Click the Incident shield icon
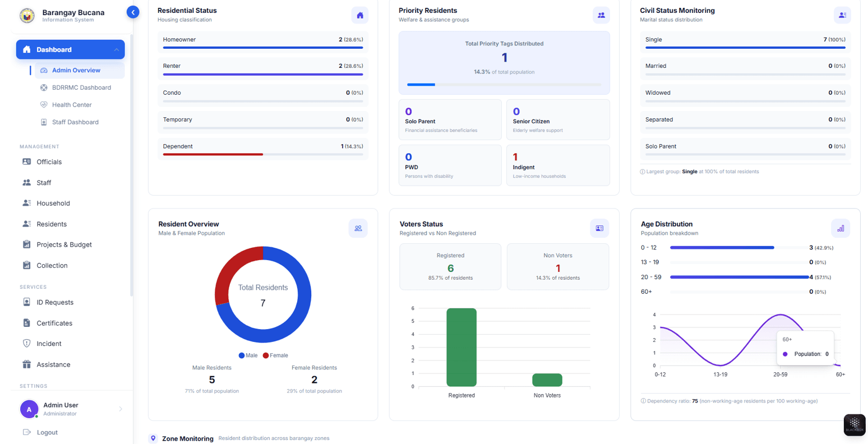This screenshot has height=444, width=868. tap(26, 344)
